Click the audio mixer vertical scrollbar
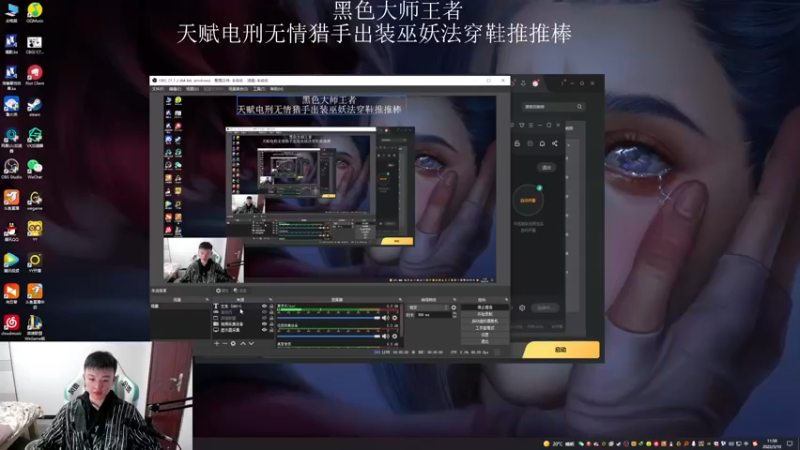Image resolution: width=800 pixels, height=450 pixels. 402,319
